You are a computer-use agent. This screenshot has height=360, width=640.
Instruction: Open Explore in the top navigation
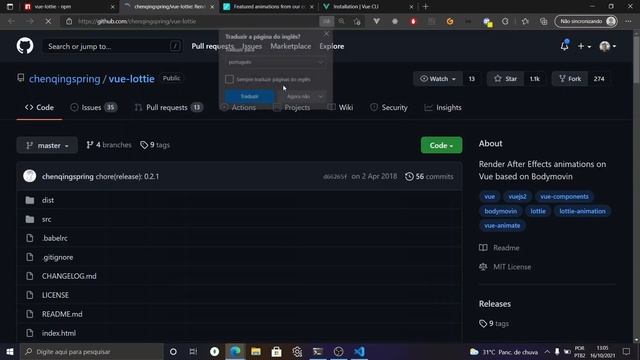click(331, 47)
